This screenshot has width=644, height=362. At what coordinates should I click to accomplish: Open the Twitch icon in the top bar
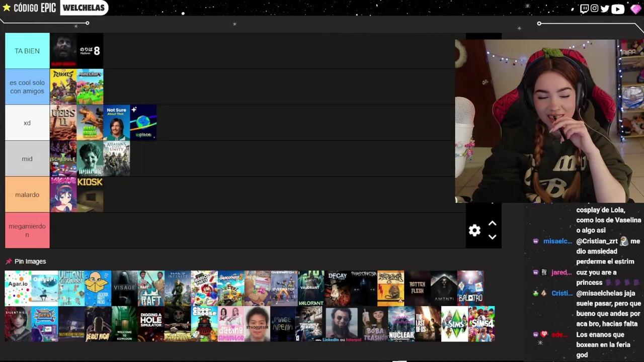coord(584,9)
